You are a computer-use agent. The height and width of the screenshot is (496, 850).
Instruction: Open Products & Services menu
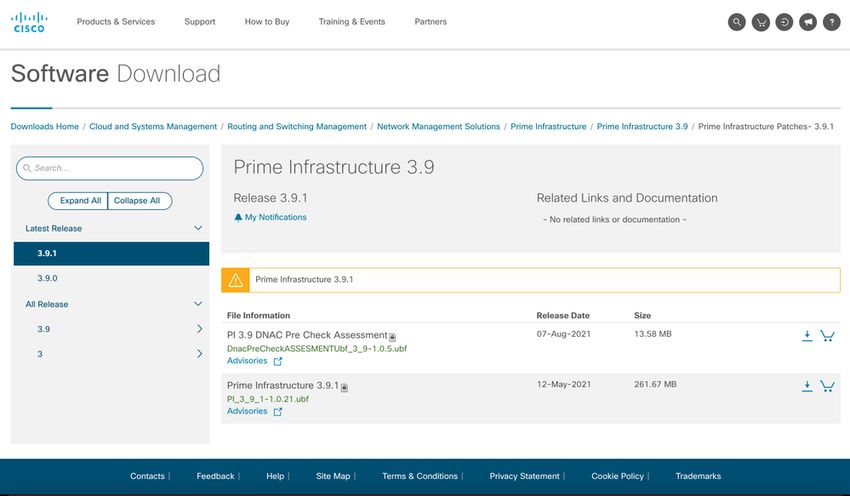(x=116, y=22)
